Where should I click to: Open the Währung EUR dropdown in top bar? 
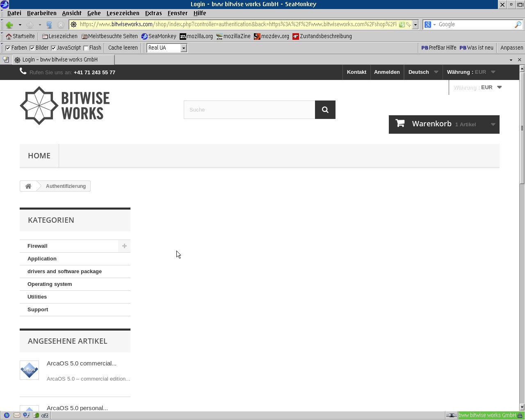click(471, 72)
